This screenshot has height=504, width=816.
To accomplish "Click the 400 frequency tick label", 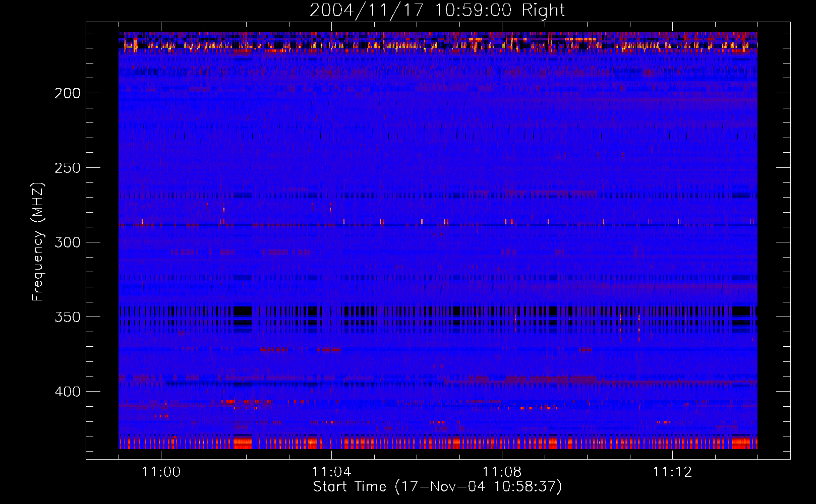I will coord(67,392).
